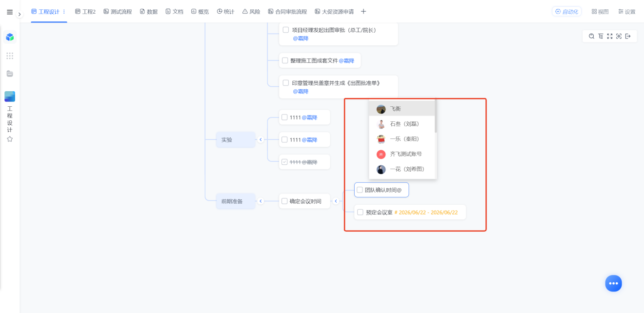The height and width of the screenshot is (313, 644).
Task: Select the 前期准备 mind map node
Action: coord(236,201)
